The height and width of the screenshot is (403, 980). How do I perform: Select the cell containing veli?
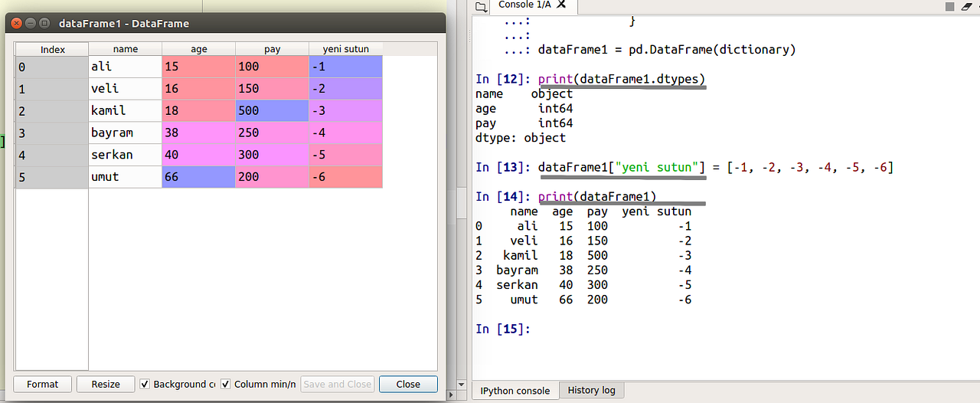click(x=126, y=89)
